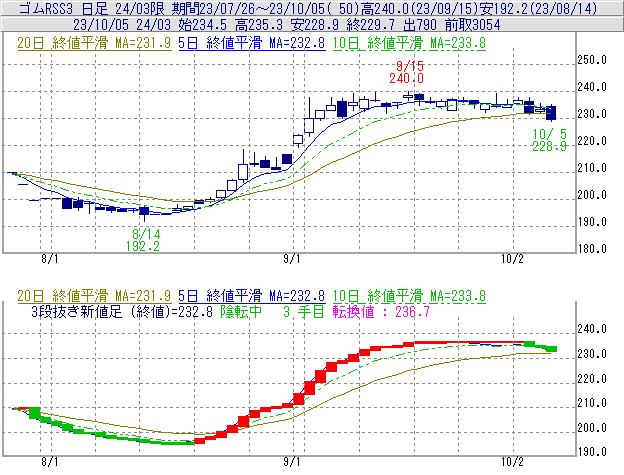The image size is (624, 475).
Task: Click the 23/10/05 24/03 price data bar
Action: click(x=312, y=25)
